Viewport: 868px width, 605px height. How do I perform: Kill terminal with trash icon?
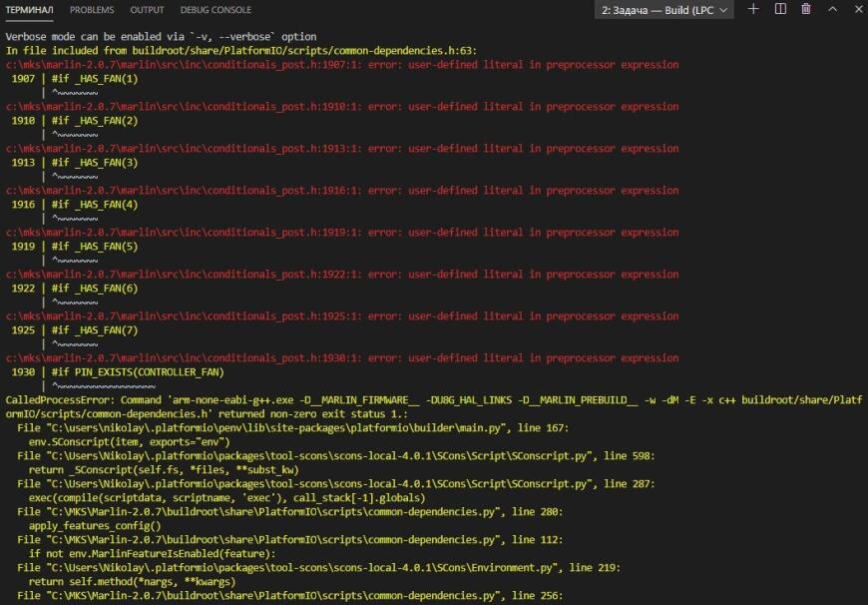(x=806, y=9)
